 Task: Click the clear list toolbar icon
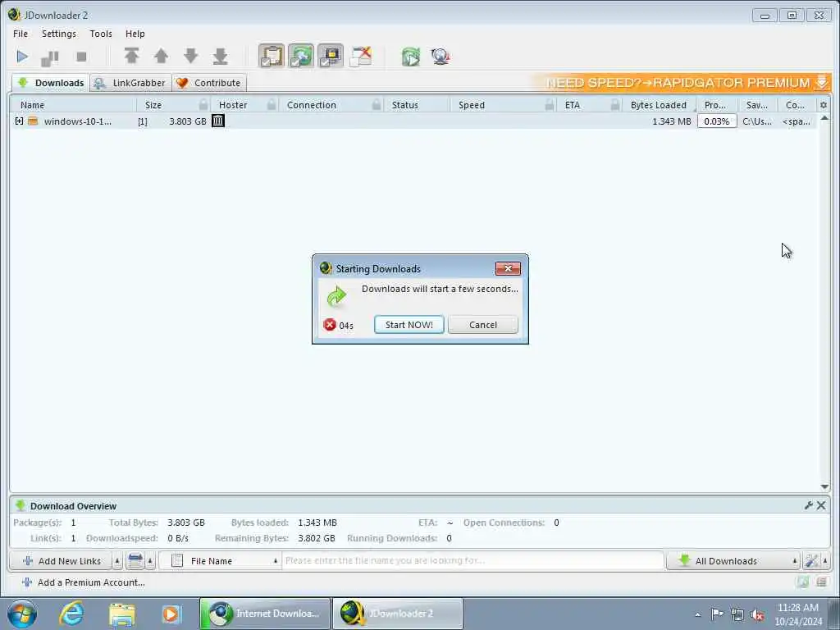tap(135, 561)
